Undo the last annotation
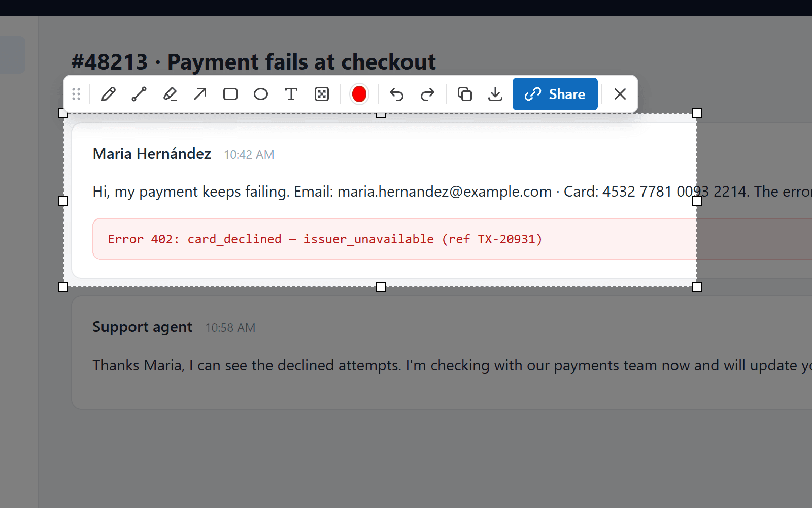This screenshot has width=812, height=508. point(397,94)
